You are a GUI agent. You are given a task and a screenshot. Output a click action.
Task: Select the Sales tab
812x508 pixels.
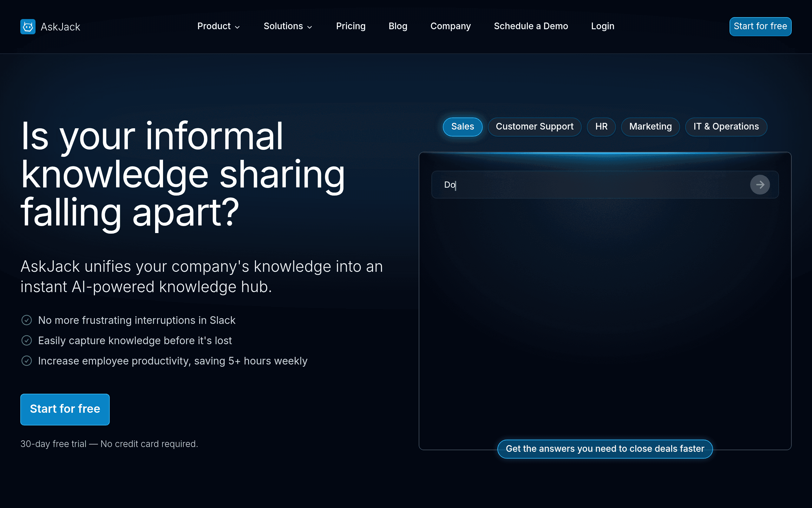462,127
